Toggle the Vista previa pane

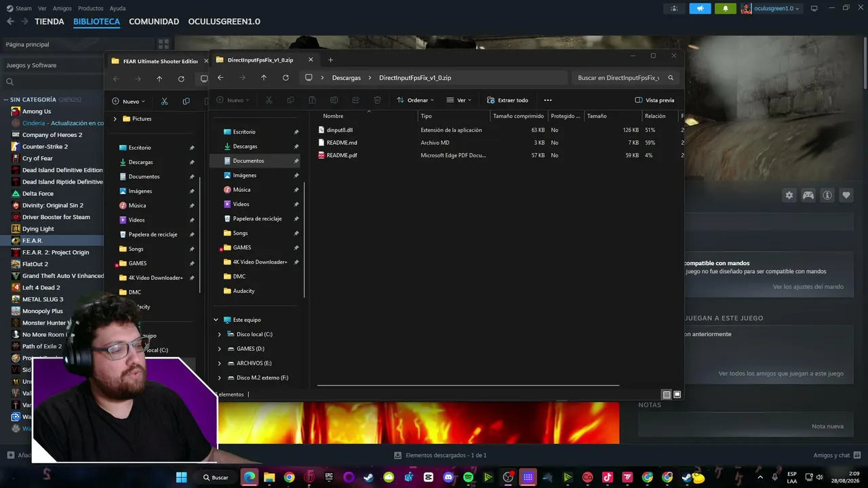[x=654, y=100]
